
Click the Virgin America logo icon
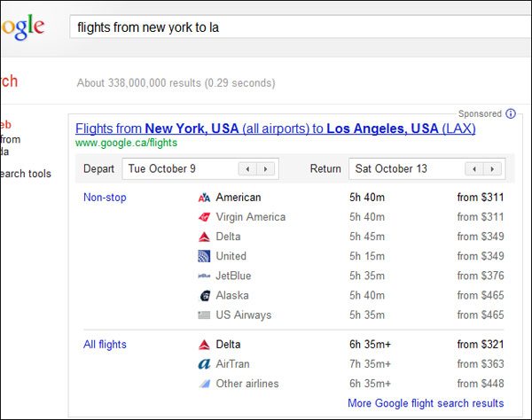tap(204, 217)
